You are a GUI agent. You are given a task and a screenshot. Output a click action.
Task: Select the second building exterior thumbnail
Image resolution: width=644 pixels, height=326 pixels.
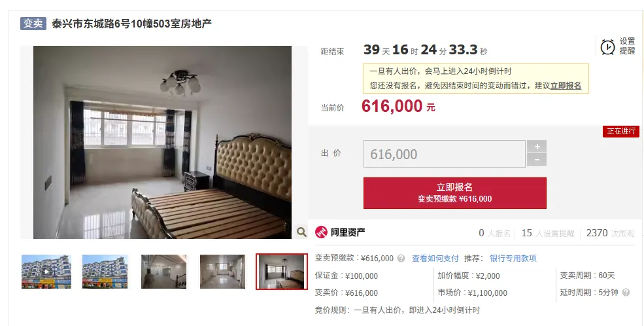coord(105,272)
